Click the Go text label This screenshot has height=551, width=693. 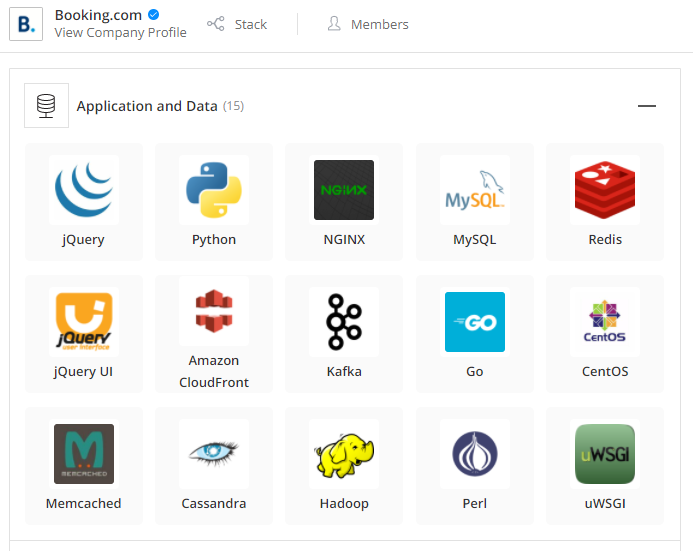tap(475, 372)
